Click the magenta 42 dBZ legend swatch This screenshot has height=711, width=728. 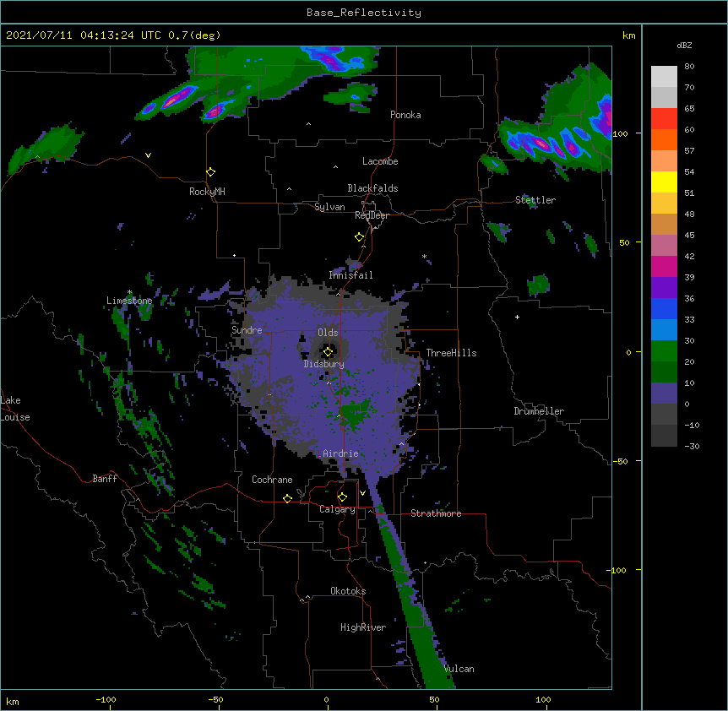point(664,266)
